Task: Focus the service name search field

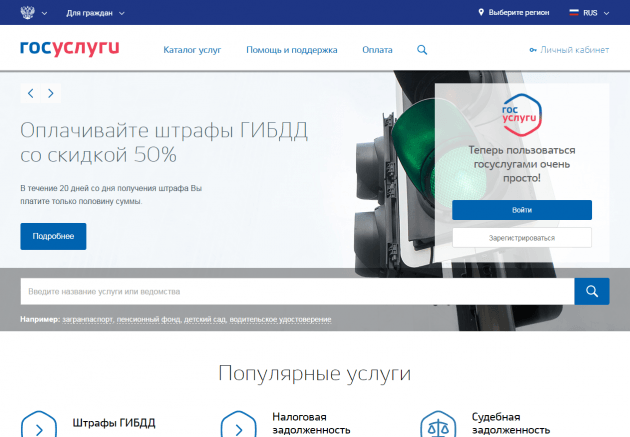Action: [296, 291]
